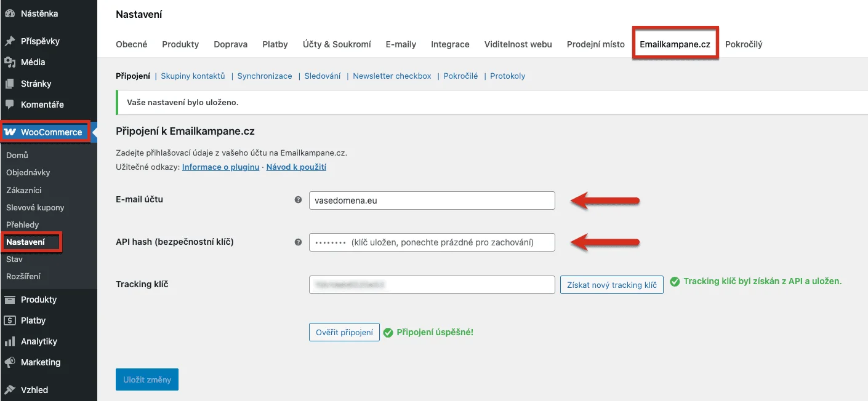Viewport: 868px width, 401px height.
Task: Click the Média icon in sidebar
Action: (x=10, y=62)
